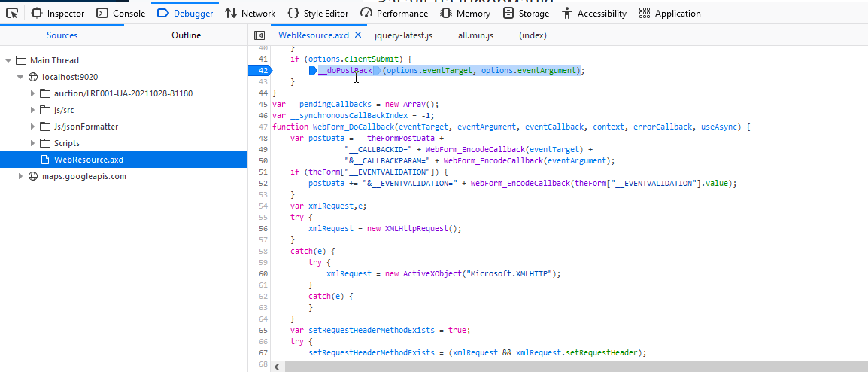Toggle the breakpoint on line 42
868x372 pixels.
(260, 70)
